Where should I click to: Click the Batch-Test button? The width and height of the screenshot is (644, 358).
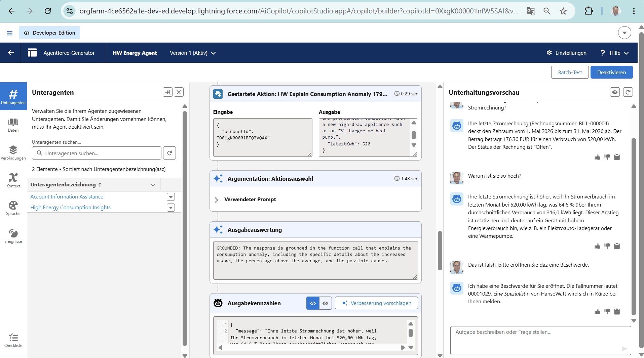point(570,72)
